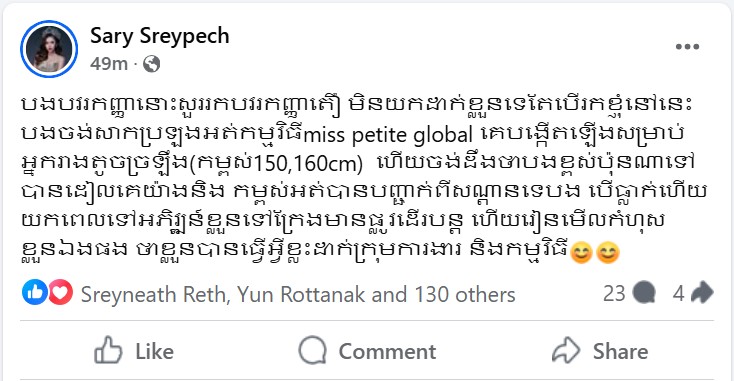Show the 130 others who reacted

(x=465, y=295)
